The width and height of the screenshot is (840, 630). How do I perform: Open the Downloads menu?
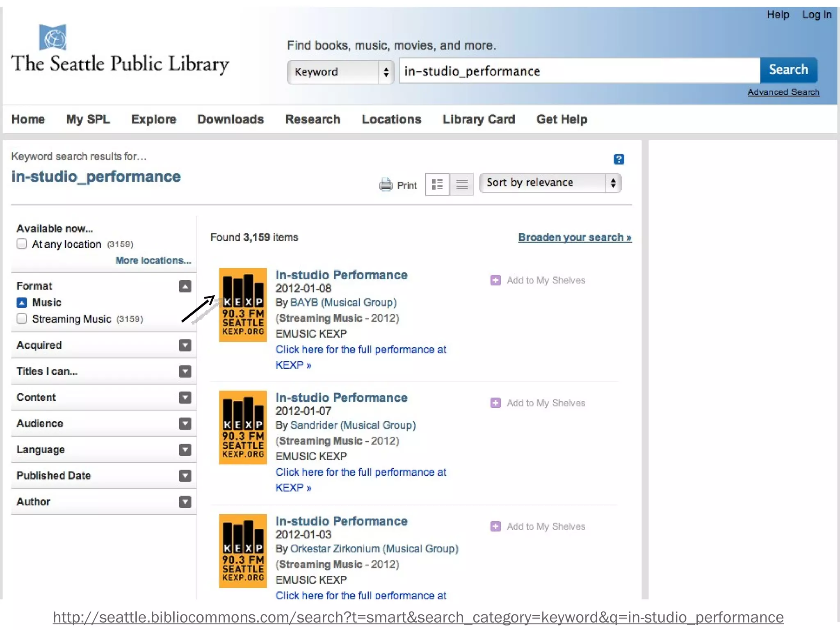point(231,119)
